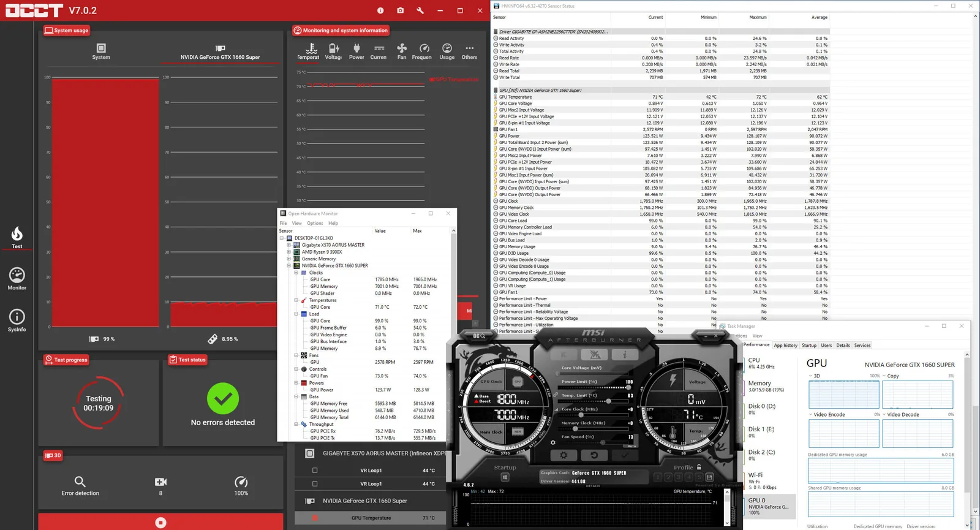Tick checkbox for first VR Loop1 row
Viewport: 980px width, 530px height.
tap(315, 471)
